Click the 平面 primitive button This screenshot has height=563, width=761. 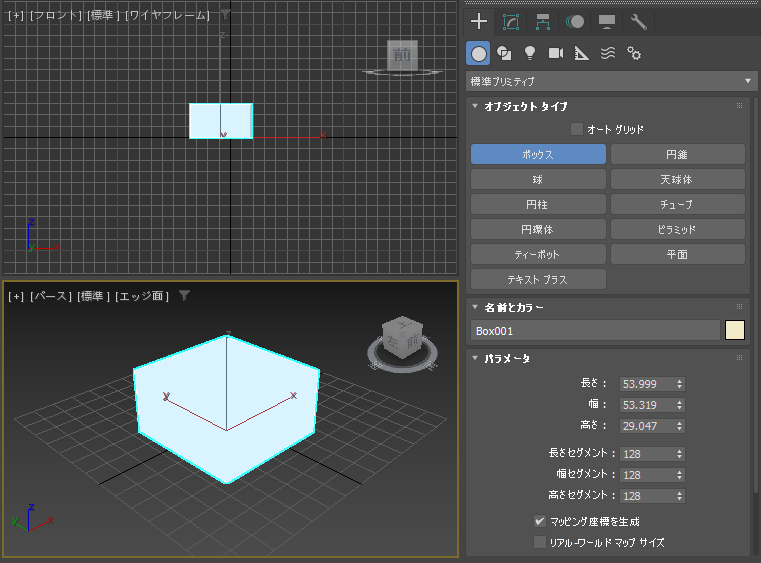point(678,254)
